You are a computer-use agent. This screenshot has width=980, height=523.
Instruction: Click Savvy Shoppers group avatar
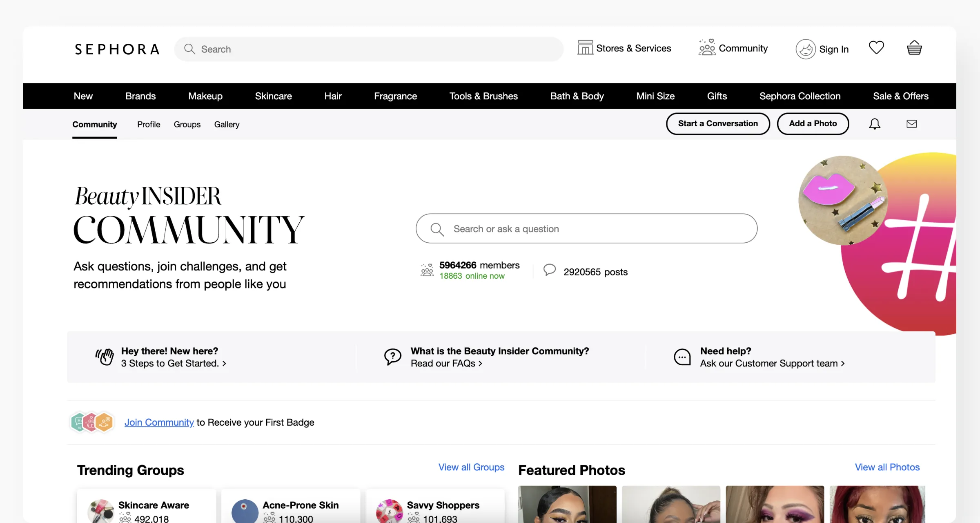(389, 511)
